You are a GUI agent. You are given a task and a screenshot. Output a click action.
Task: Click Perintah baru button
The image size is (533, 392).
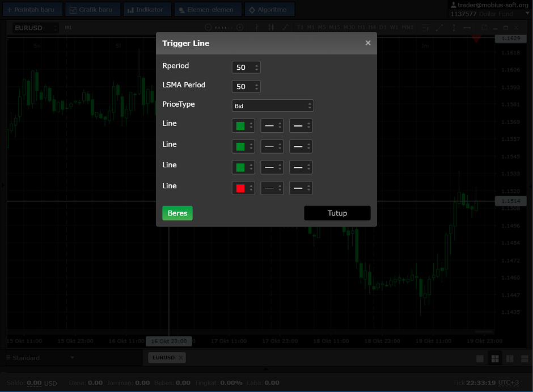[x=33, y=10]
